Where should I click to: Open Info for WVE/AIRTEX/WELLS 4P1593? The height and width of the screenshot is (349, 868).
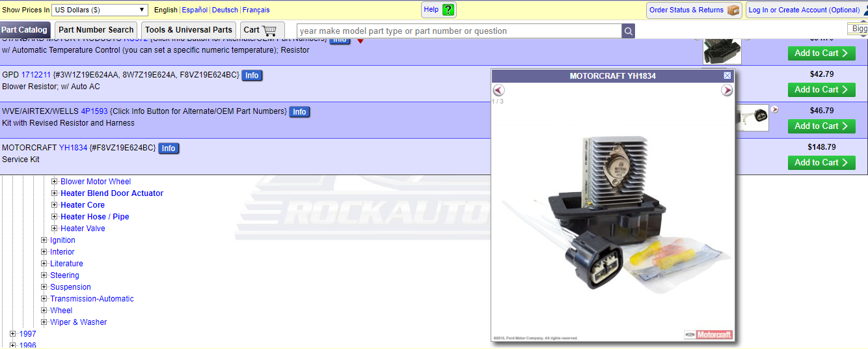299,112
